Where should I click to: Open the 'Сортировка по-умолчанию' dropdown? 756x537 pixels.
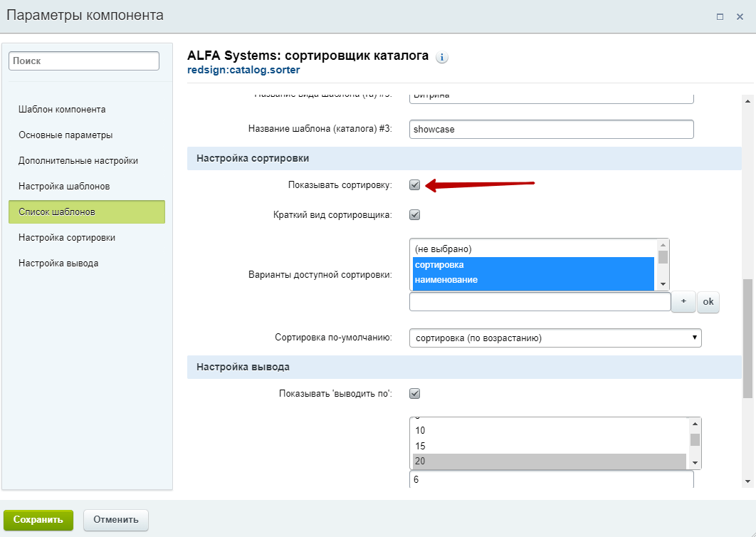coord(555,338)
